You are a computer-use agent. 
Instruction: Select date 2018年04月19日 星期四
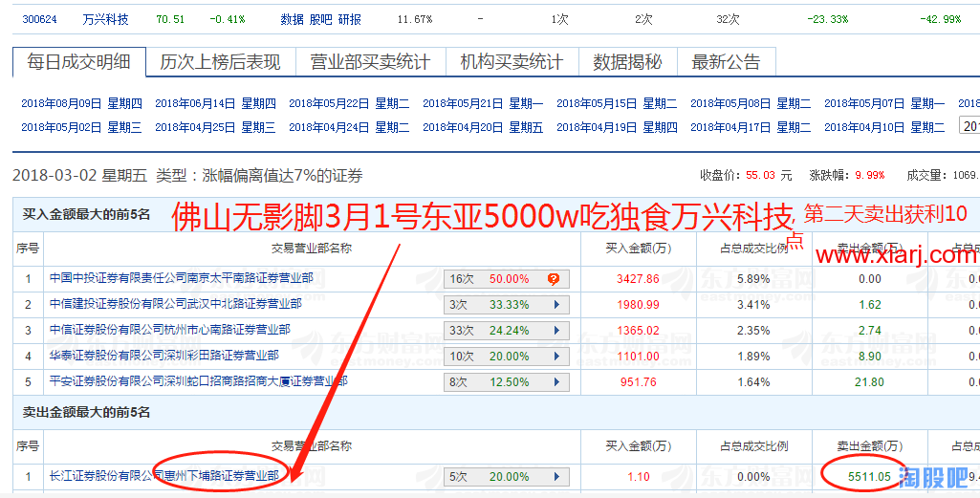[x=617, y=128]
